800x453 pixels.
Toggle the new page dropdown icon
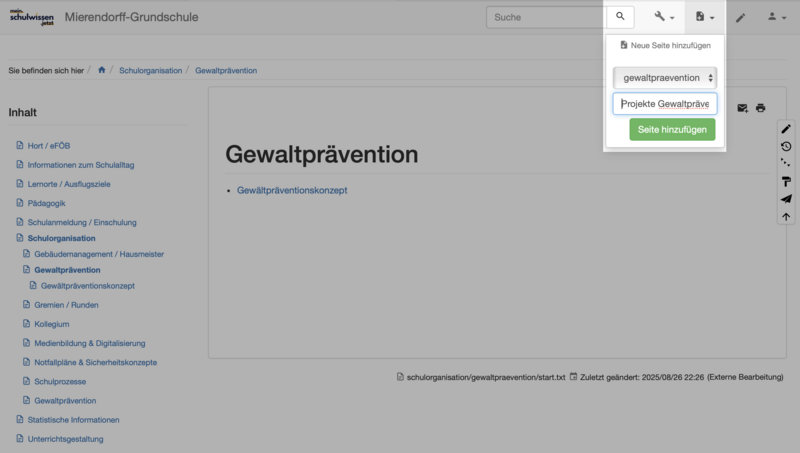pos(705,17)
